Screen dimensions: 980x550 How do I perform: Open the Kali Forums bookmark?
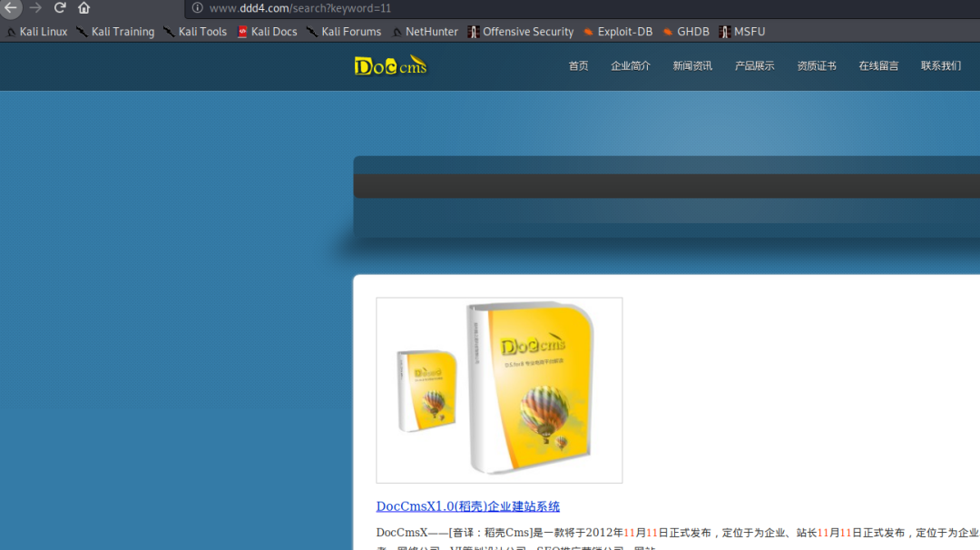point(345,32)
